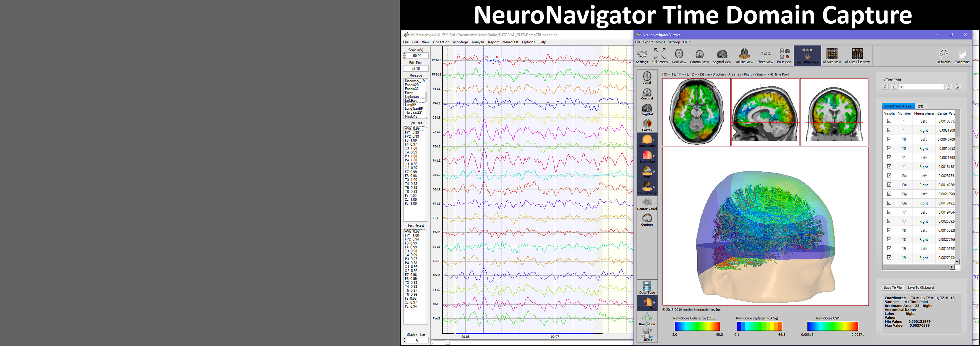Uncheck visibility for Brodmann 10 Left
980x346 pixels.
(x=889, y=139)
